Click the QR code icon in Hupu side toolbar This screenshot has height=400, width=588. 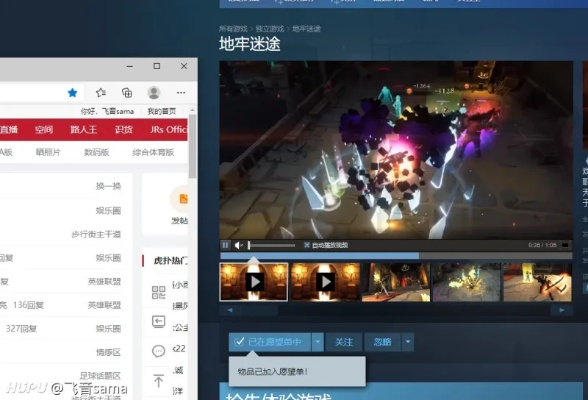tap(159, 292)
